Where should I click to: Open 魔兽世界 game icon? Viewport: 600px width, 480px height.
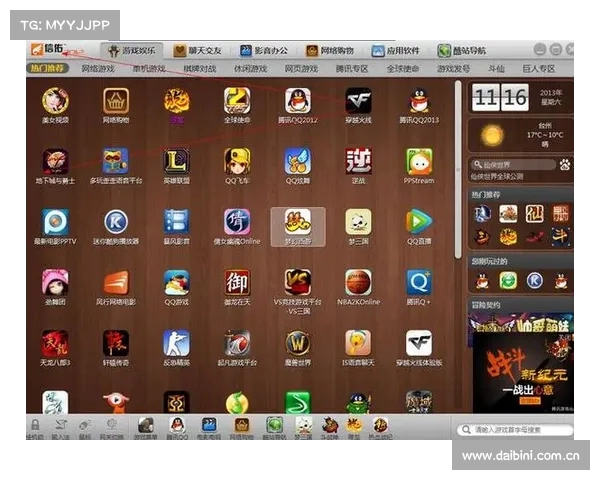point(298,343)
